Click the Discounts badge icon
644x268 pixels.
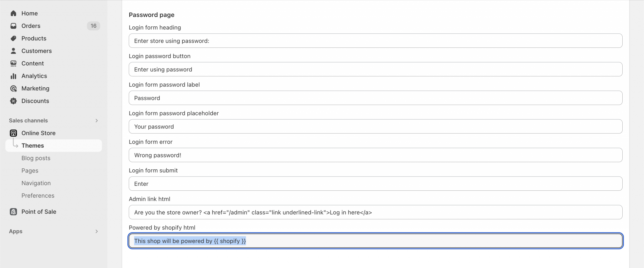[13, 101]
